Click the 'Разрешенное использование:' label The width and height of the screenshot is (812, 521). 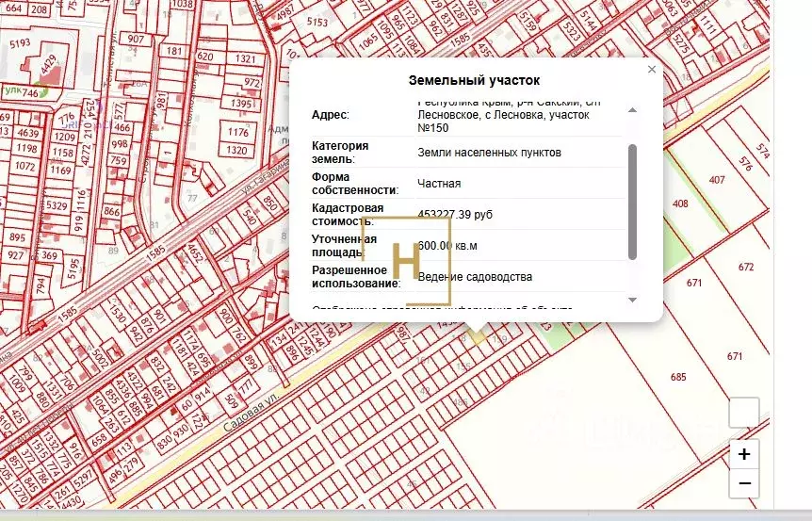pos(356,277)
